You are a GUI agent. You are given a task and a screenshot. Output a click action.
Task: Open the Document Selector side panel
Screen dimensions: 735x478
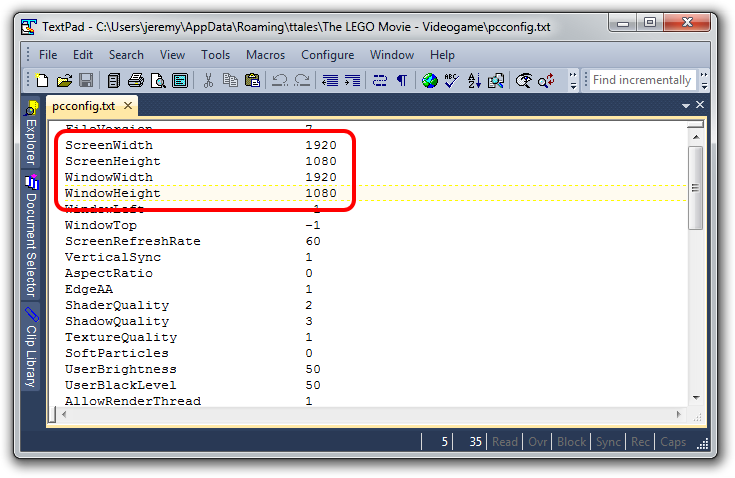[31, 236]
